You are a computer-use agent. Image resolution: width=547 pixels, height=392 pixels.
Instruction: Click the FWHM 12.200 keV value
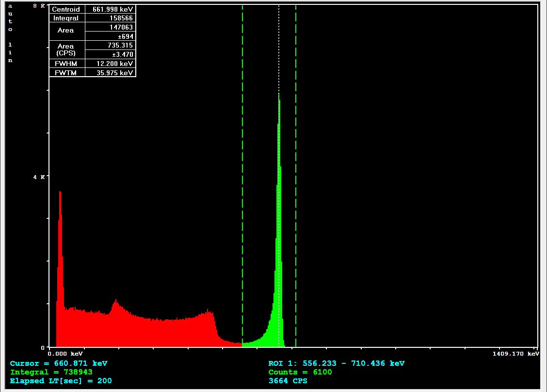(110, 64)
